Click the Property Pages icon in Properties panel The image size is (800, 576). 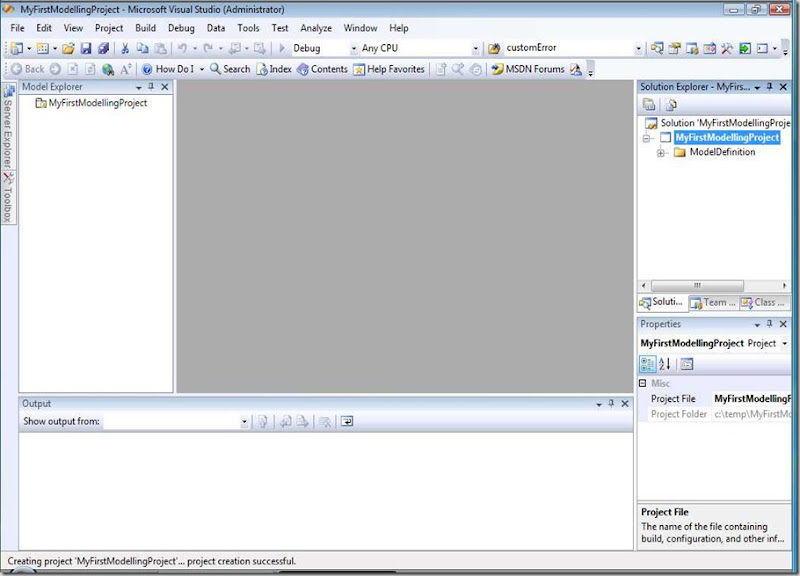(687, 364)
